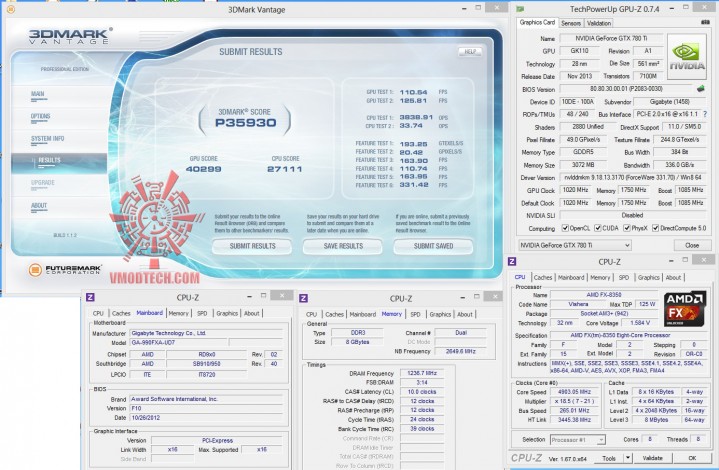This screenshot has height=470, width=719.
Task: Open the Processor #1 selection dropdown
Action: click(578, 440)
